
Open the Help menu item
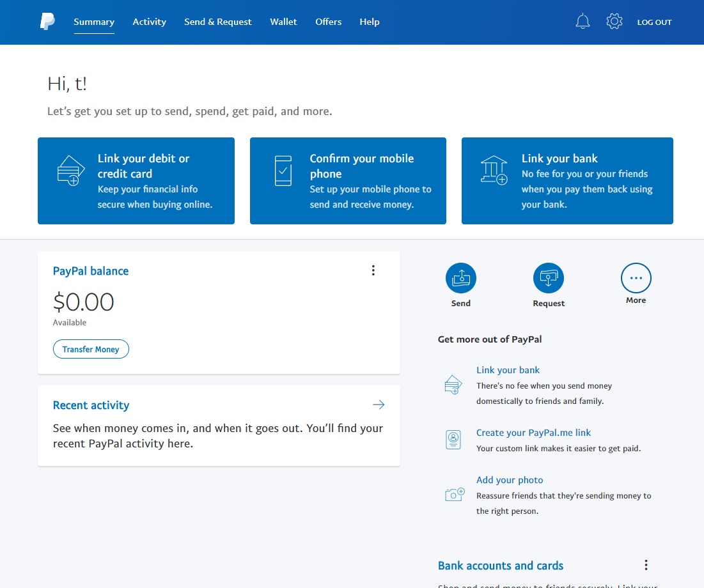click(x=370, y=22)
